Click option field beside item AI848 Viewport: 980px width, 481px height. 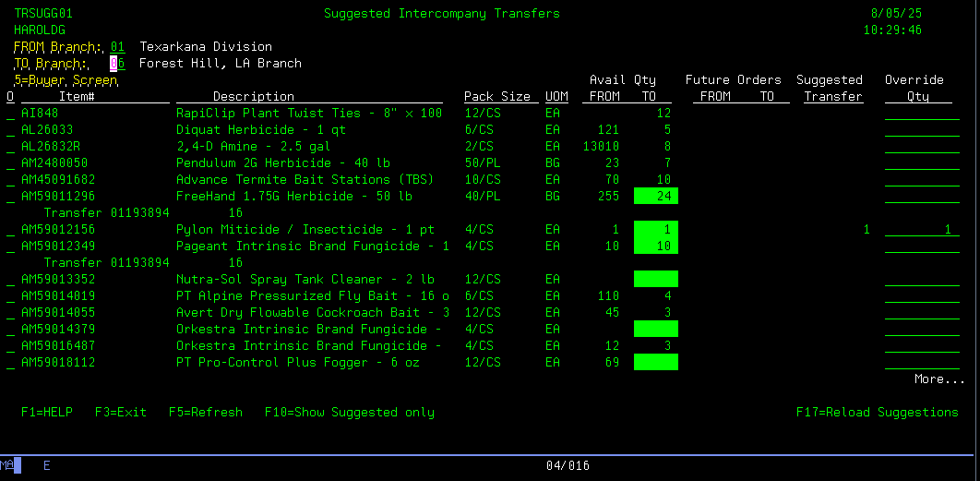click(x=10, y=114)
